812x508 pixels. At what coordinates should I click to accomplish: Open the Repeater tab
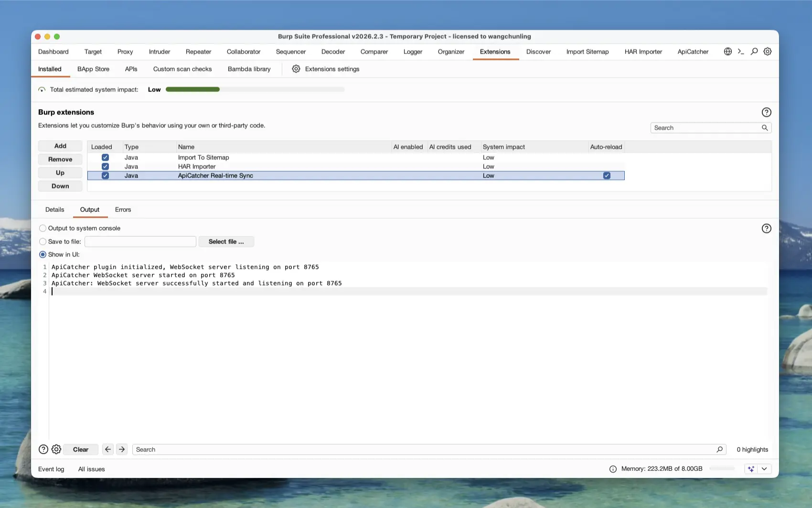click(x=198, y=52)
